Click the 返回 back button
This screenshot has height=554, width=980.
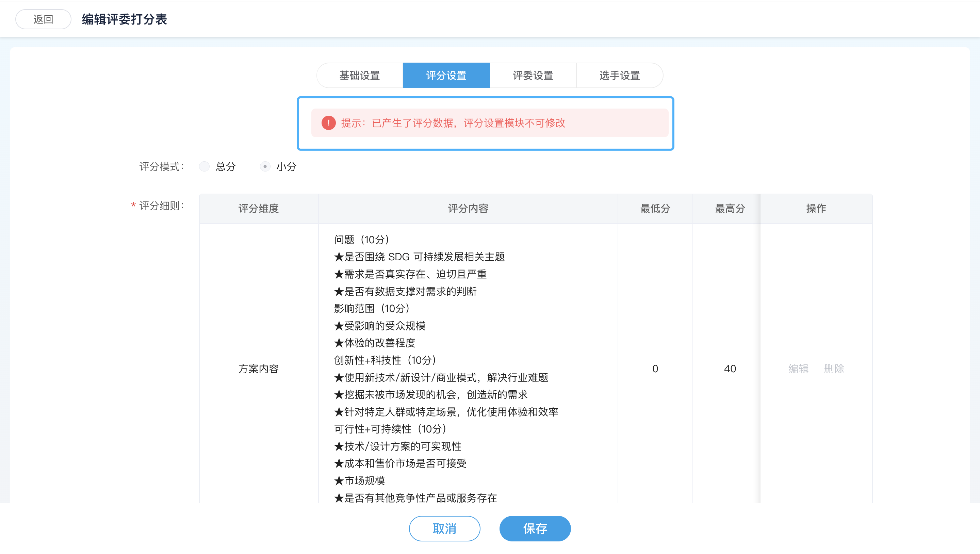43,19
